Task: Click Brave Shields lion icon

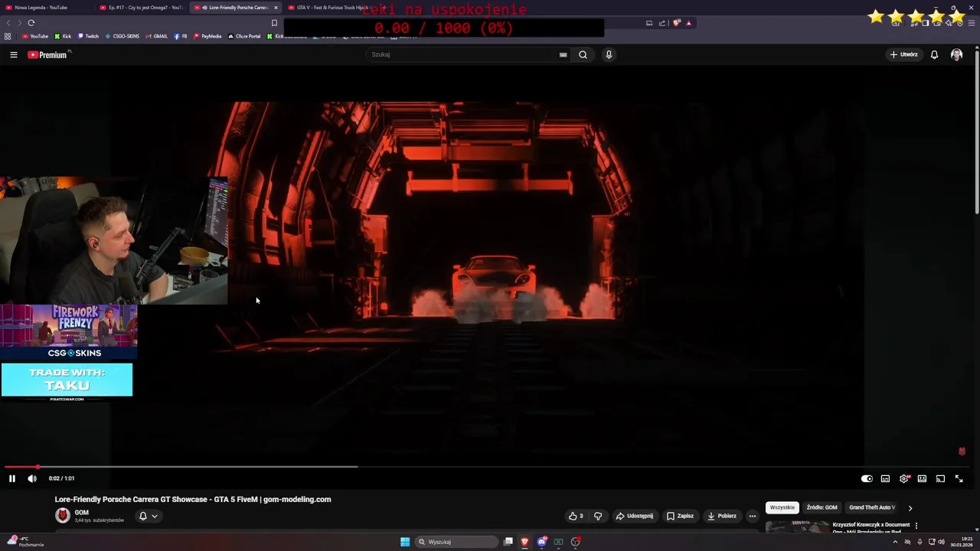Action: [x=677, y=23]
